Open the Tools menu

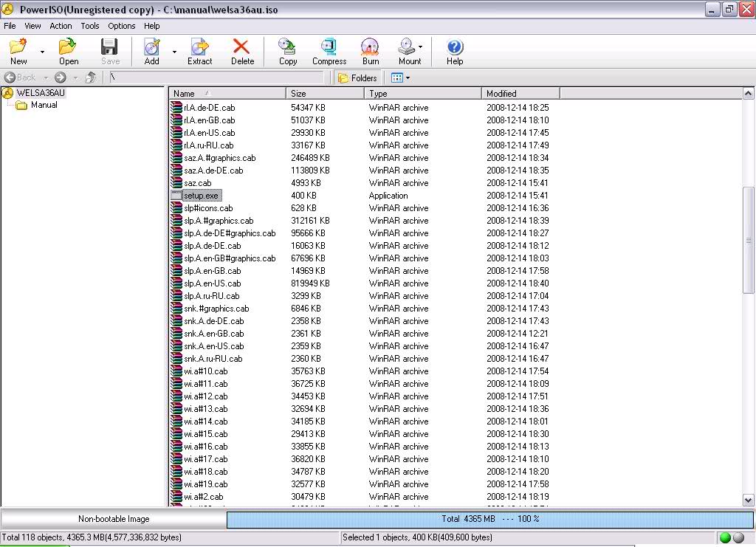coord(89,26)
